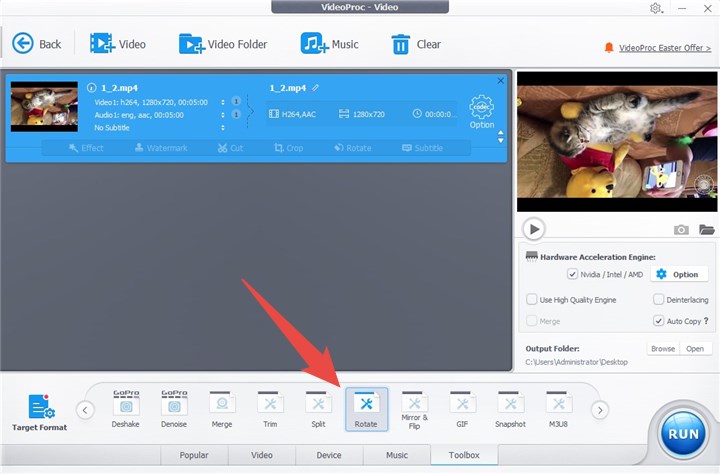Open VideoProc Easter Offer link

[x=665, y=48]
